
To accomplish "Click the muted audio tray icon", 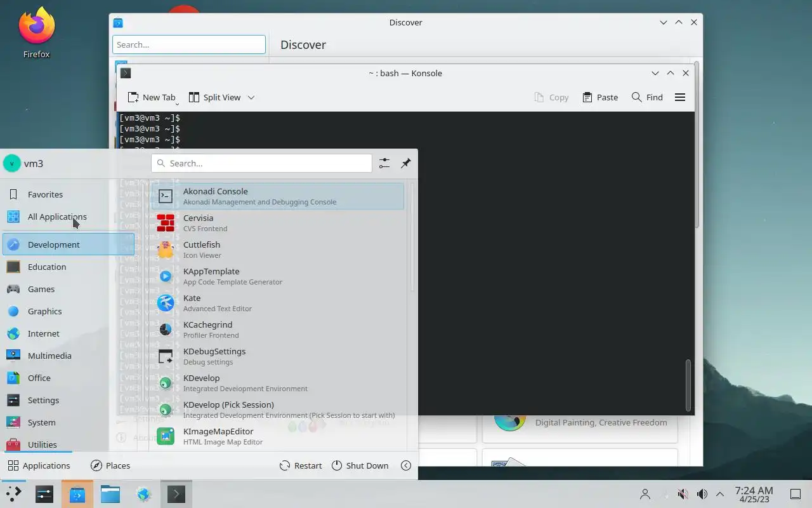I will 683,494.
